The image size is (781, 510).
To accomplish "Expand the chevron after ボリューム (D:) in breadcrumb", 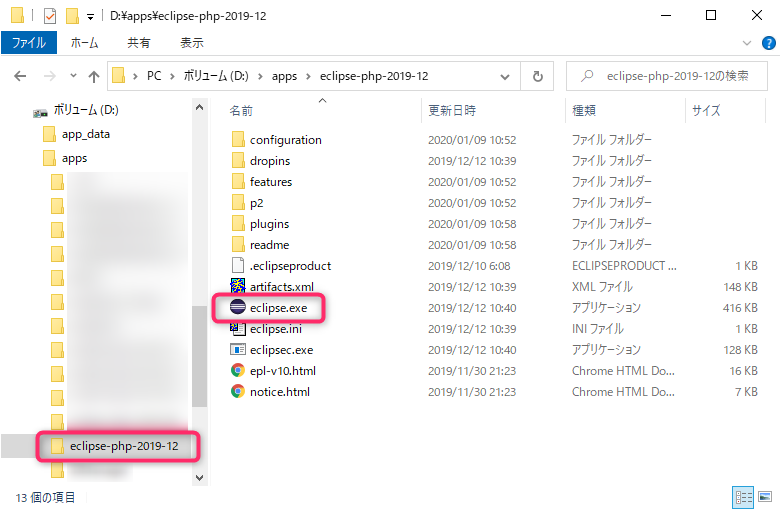I will pos(260,76).
